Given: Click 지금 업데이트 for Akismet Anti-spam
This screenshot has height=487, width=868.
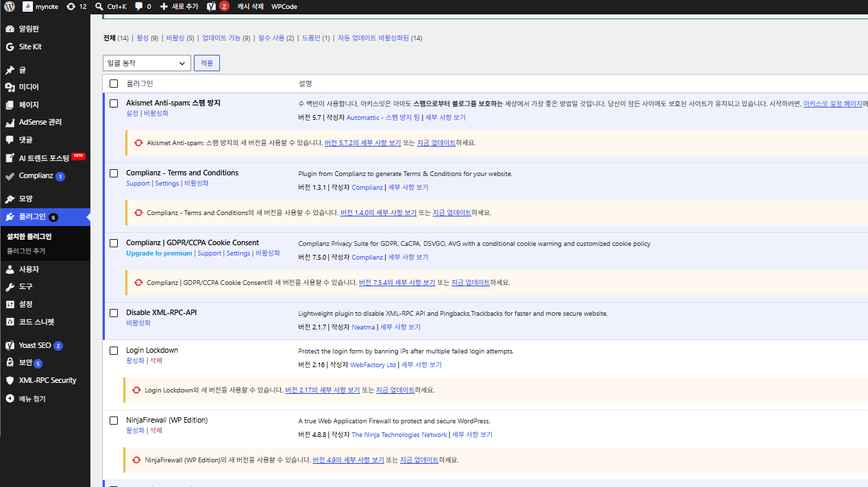Looking at the screenshot, I should coord(436,143).
